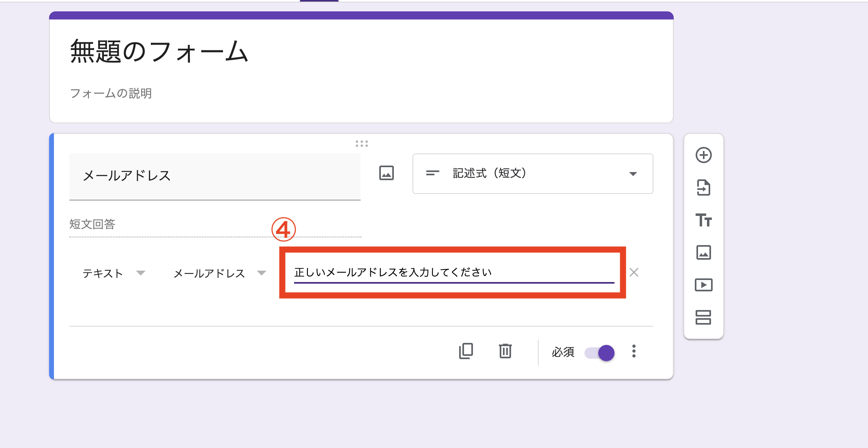Open the テキスト validation type dropdown
868x448 pixels.
click(114, 273)
